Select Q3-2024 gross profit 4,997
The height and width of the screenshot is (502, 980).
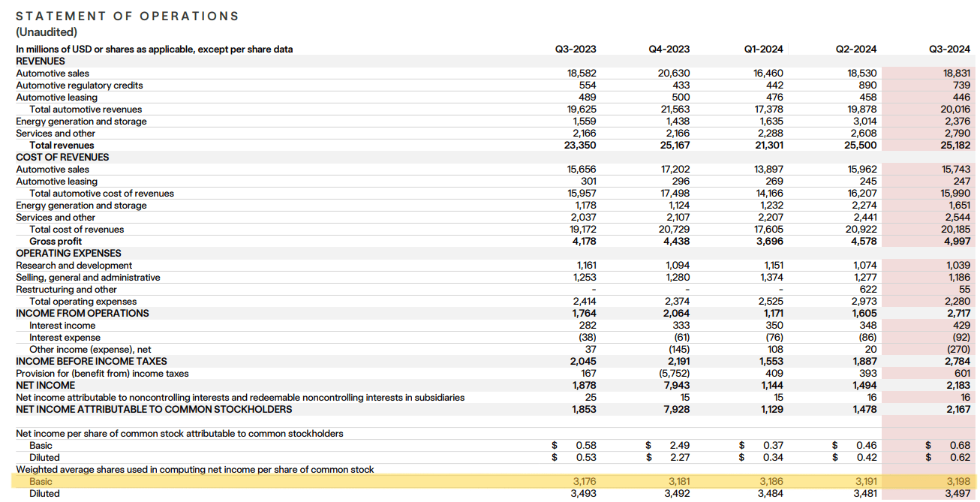point(958,242)
